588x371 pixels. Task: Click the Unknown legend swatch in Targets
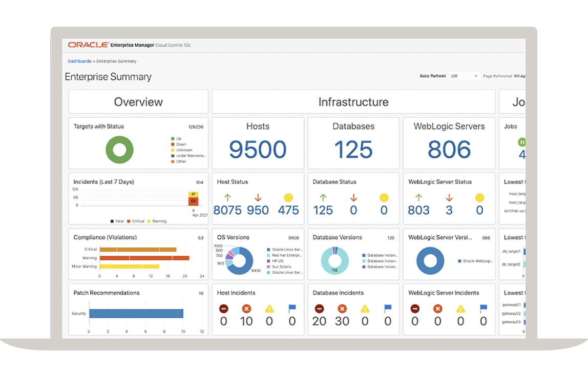(x=173, y=150)
